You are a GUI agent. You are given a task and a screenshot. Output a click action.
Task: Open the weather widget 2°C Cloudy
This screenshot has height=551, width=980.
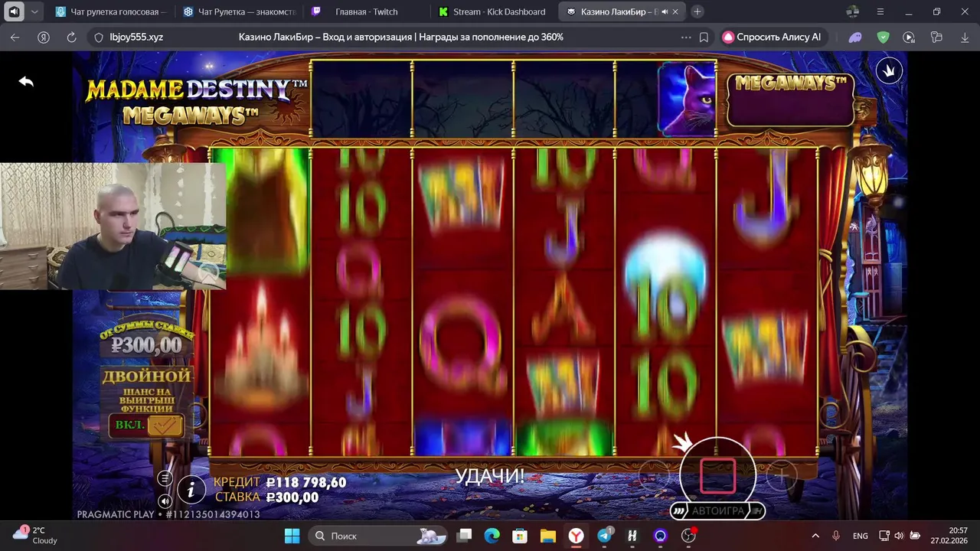click(x=35, y=536)
